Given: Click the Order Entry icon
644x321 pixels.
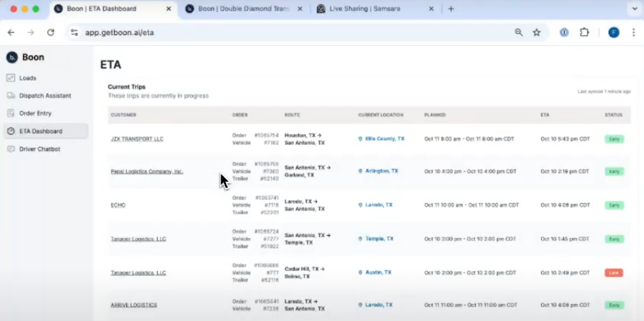Looking at the screenshot, I should click(x=11, y=113).
